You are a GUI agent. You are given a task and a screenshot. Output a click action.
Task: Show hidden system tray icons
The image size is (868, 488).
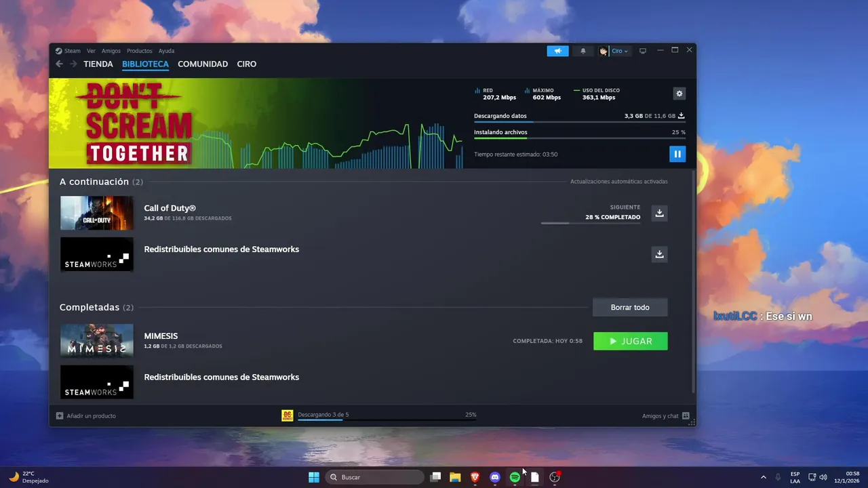point(763,477)
